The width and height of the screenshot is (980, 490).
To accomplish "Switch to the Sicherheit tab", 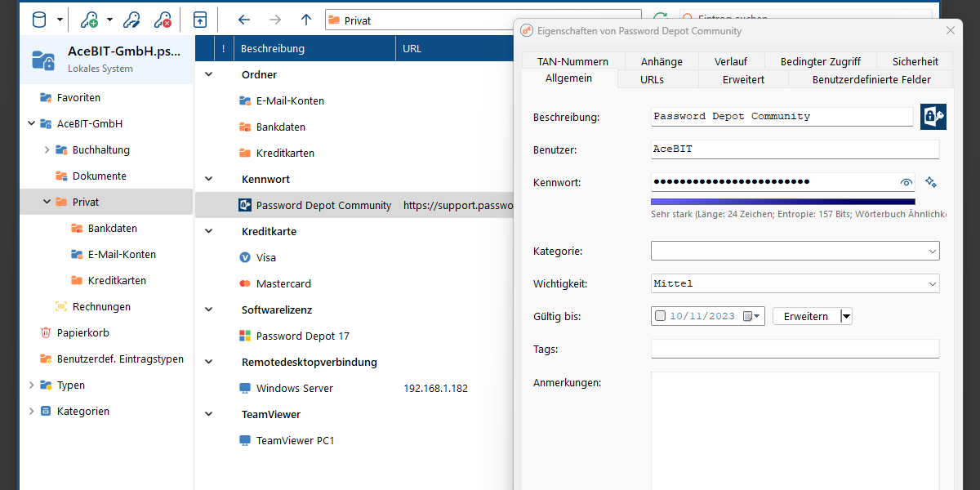I will (x=915, y=61).
